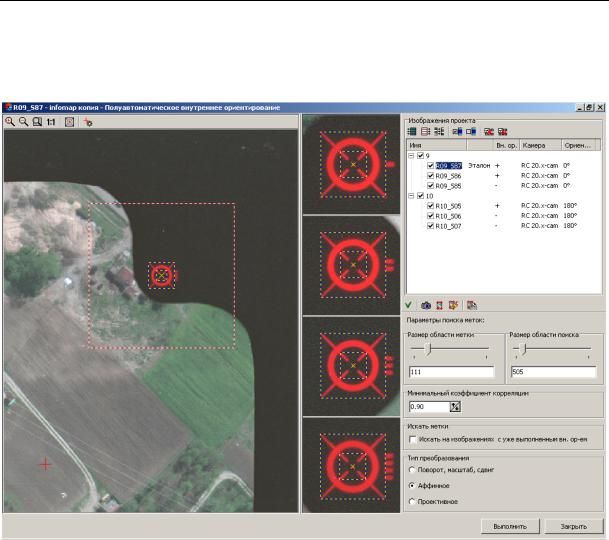The image size is (609, 540).
Task: Uncheck image R10_506
Action: coord(430,216)
